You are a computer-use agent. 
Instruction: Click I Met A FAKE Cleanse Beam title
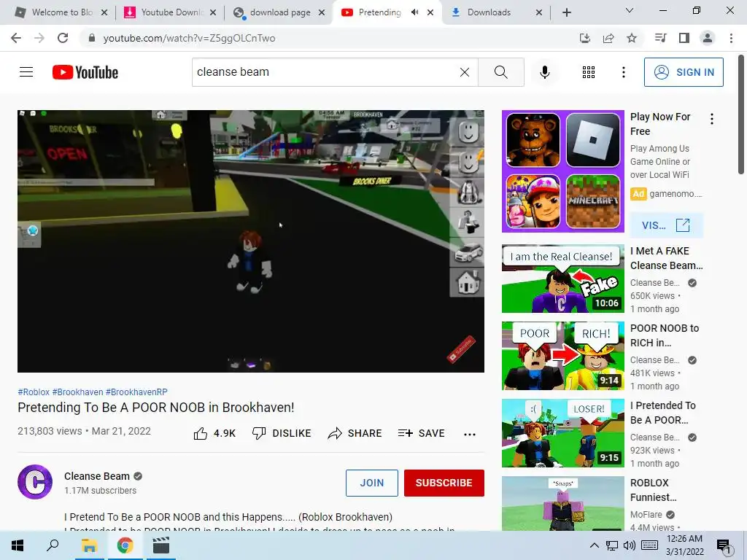pyautogui.click(x=666, y=258)
